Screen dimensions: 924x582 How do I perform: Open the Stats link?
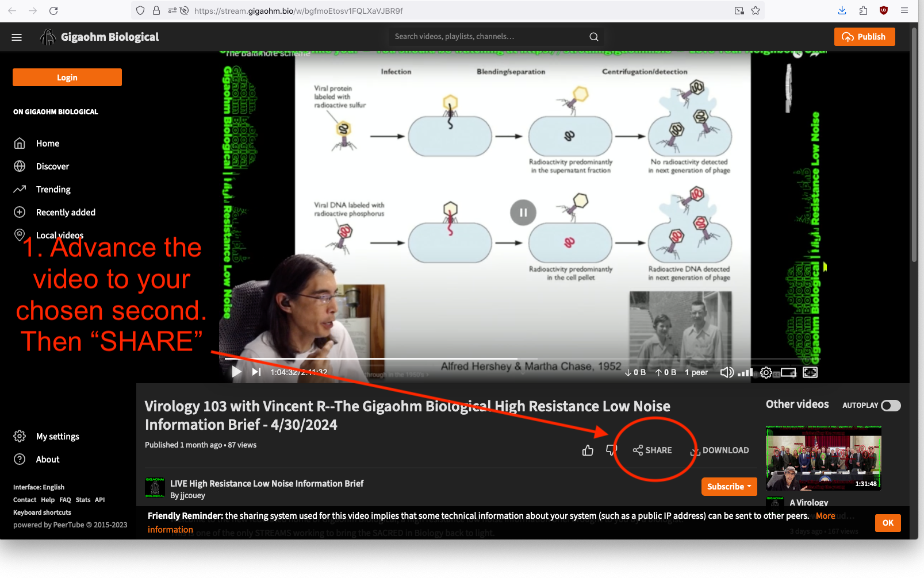83,500
